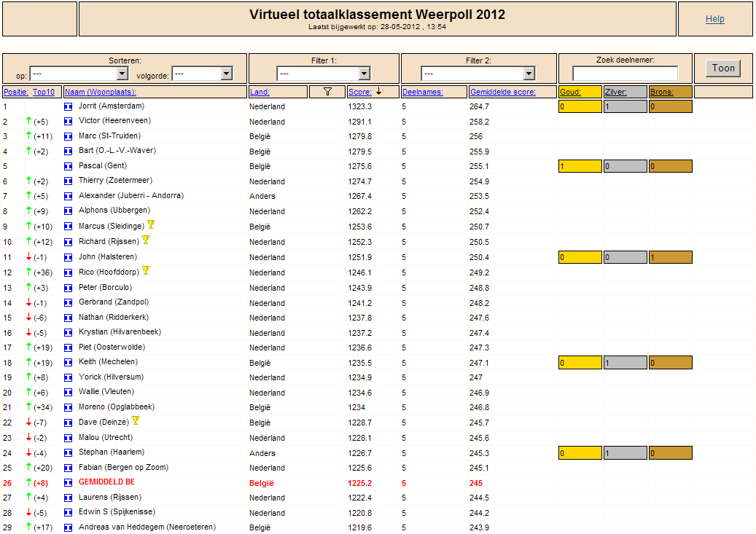Open details icon next to Keith (Mechelen)
The width and height of the screenshot is (756, 534).
[x=68, y=362]
